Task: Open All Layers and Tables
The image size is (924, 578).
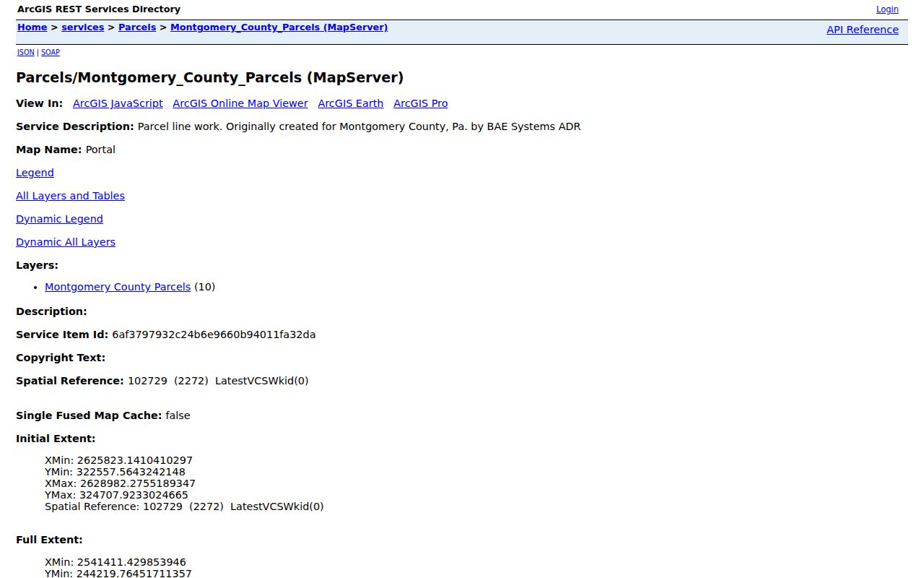Action: pyautogui.click(x=70, y=196)
